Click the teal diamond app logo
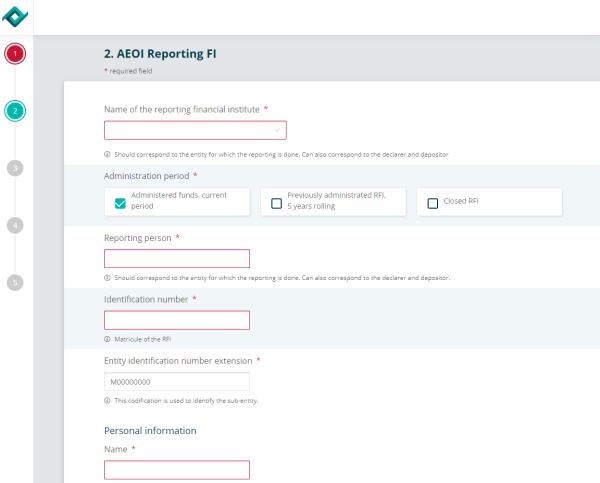This screenshot has width=600, height=483. (16, 16)
